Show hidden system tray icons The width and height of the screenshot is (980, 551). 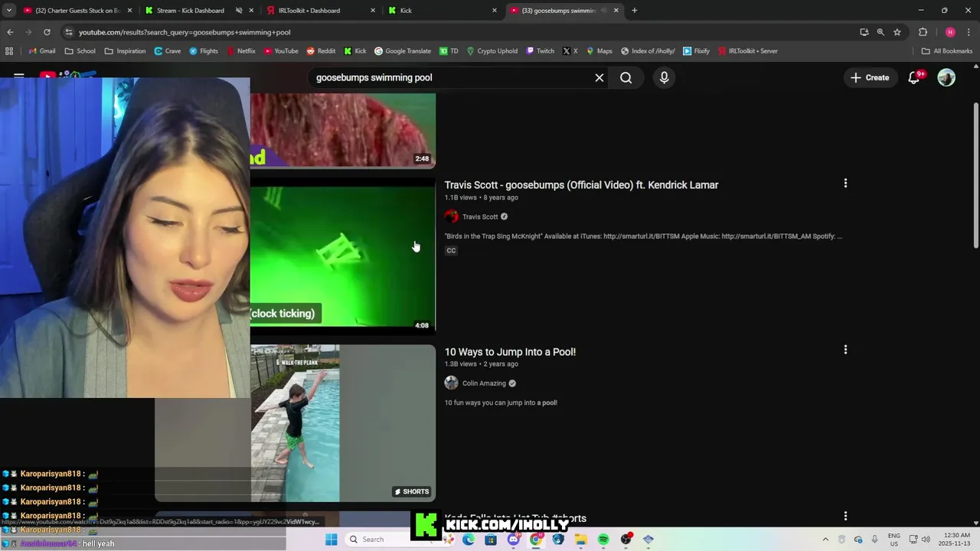coord(825,540)
